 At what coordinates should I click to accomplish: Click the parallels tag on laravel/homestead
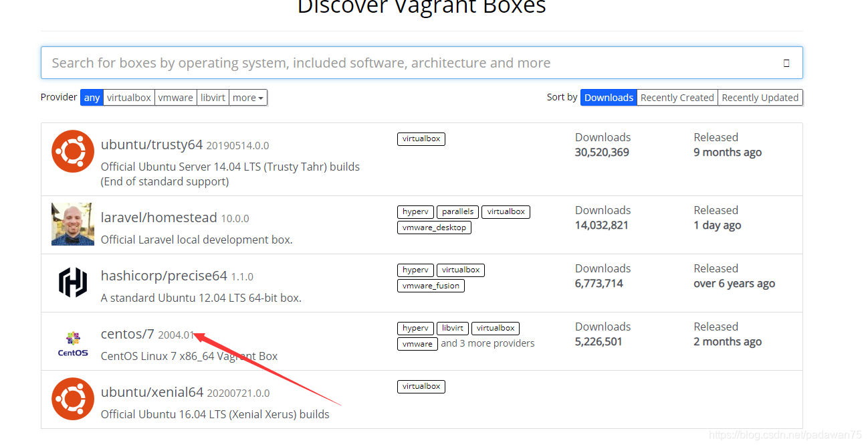(x=457, y=211)
